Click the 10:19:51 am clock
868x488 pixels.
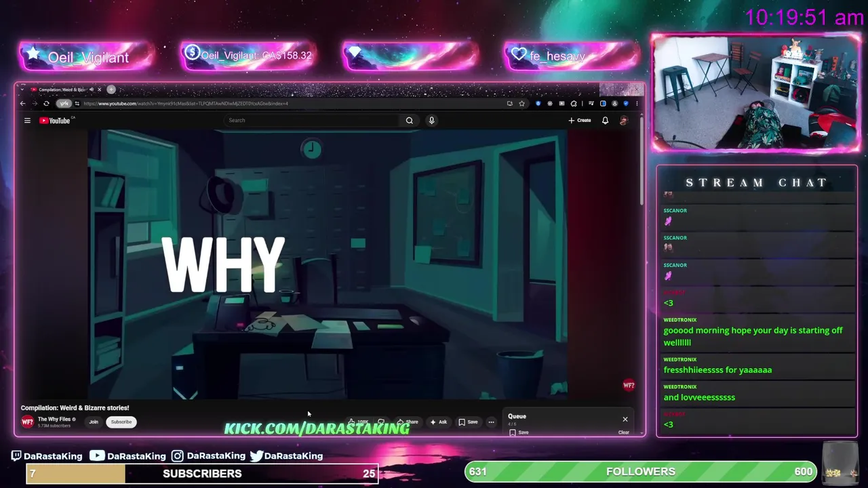coord(804,18)
